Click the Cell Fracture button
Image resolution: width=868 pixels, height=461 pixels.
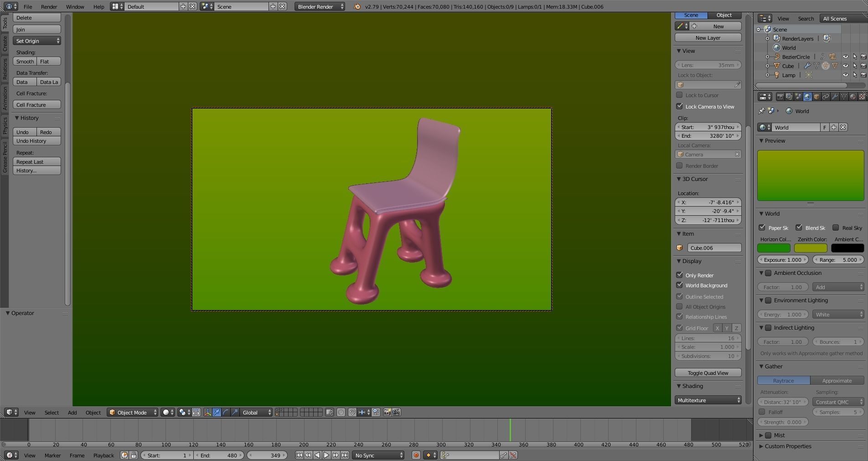tap(37, 104)
